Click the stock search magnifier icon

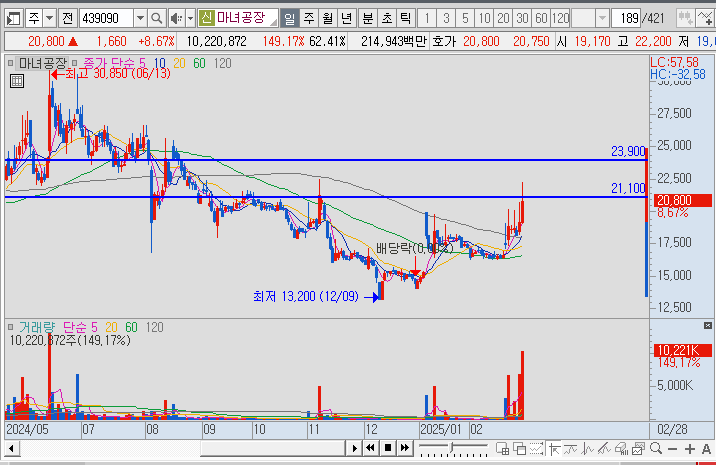point(157,18)
